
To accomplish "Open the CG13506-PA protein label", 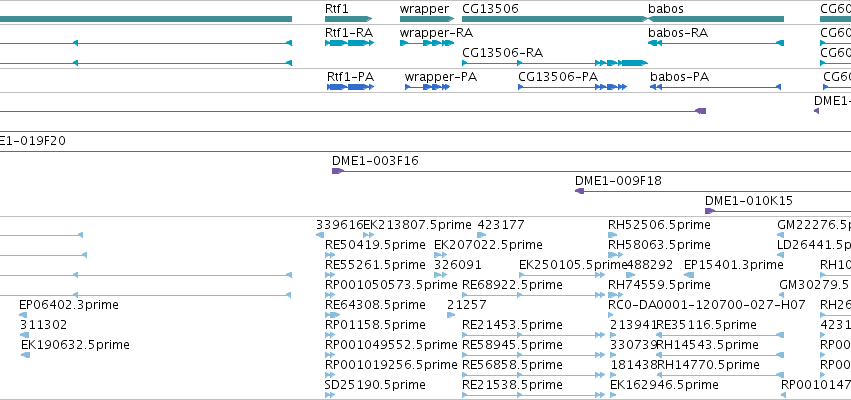I will tap(558, 77).
